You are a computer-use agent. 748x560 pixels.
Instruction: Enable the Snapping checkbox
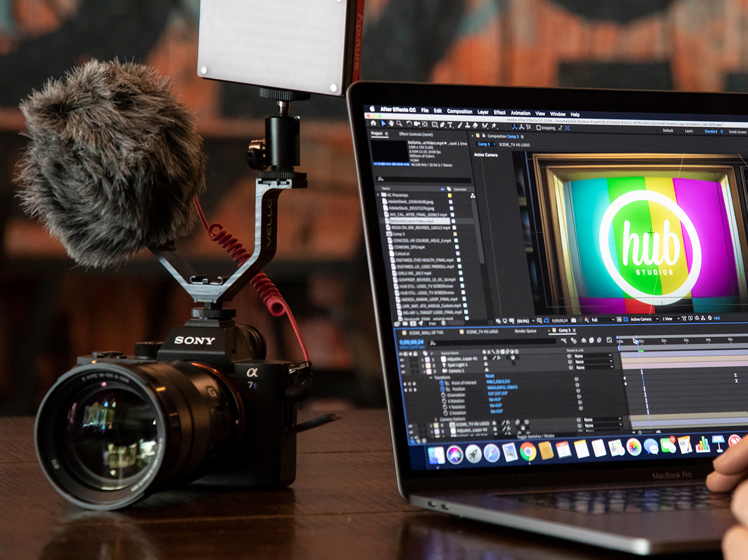click(538, 128)
